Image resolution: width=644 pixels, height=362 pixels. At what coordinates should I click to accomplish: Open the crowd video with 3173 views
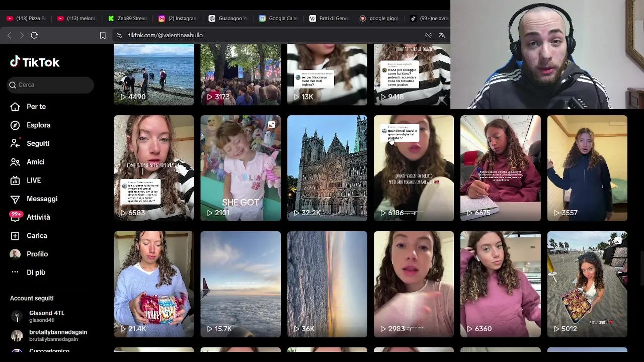pyautogui.click(x=240, y=74)
